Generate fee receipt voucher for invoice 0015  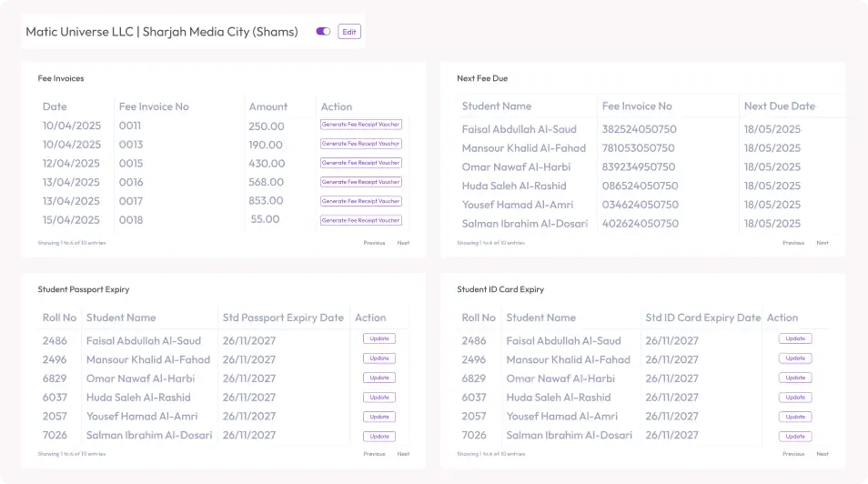(x=360, y=163)
